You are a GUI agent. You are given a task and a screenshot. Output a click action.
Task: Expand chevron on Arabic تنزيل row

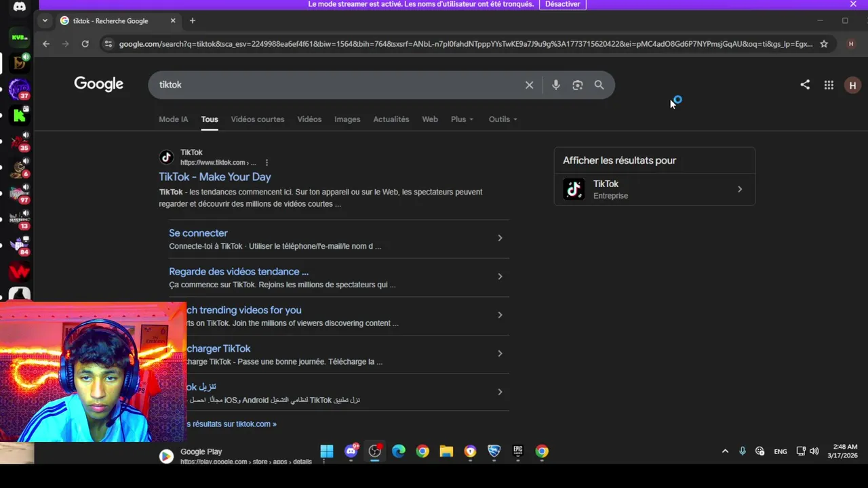click(500, 392)
